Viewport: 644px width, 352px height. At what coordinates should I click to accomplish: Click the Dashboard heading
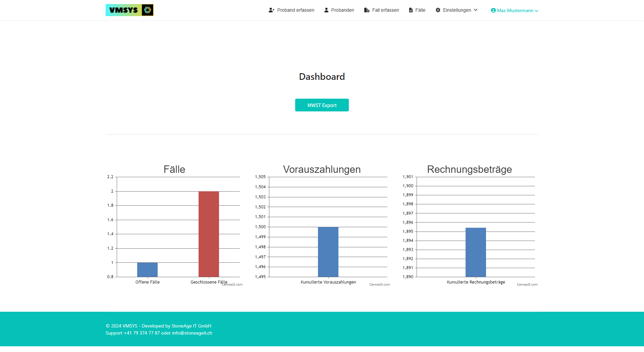322,77
